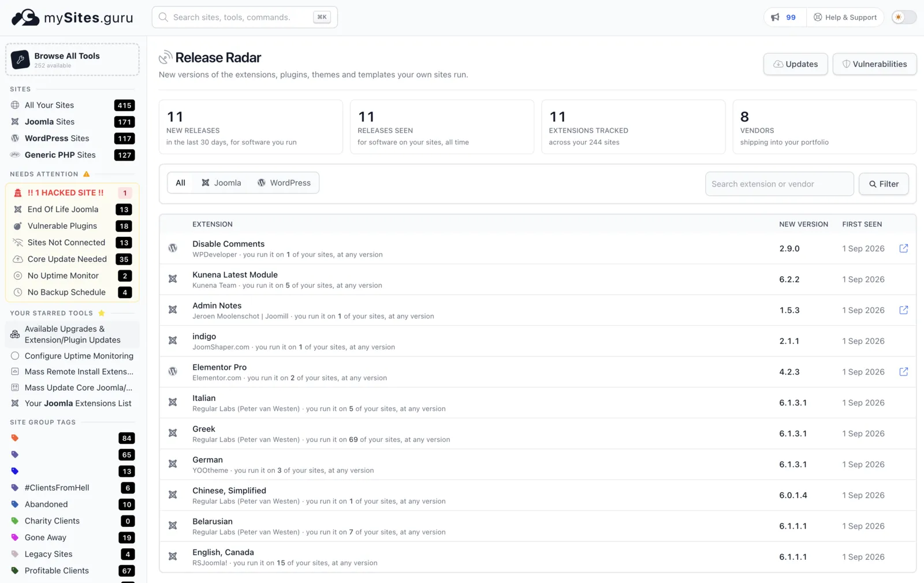Select the All filter tab

point(180,183)
